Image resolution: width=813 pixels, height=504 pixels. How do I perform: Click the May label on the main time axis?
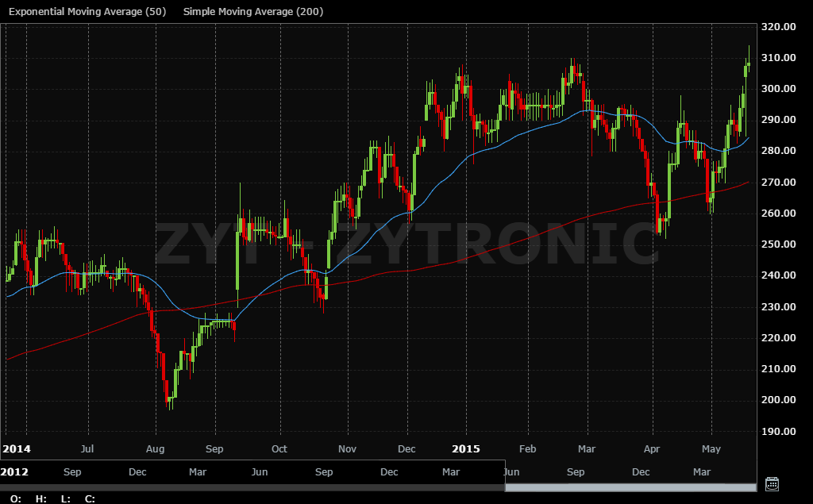pos(711,449)
